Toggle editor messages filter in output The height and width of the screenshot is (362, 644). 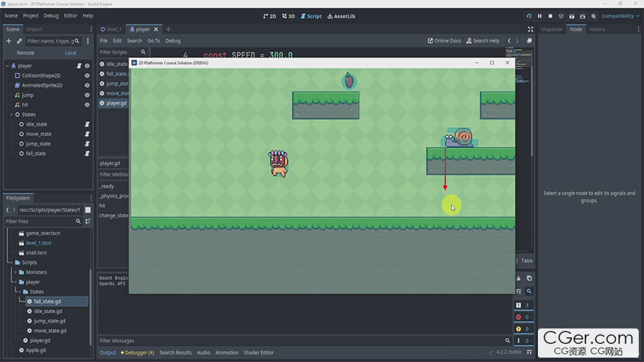click(x=524, y=341)
